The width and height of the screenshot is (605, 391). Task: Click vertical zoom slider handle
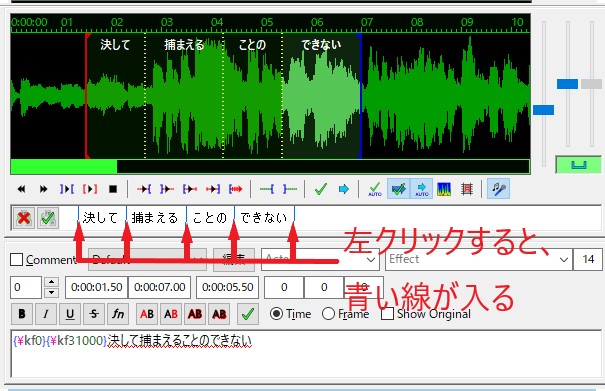pyautogui.click(x=567, y=84)
